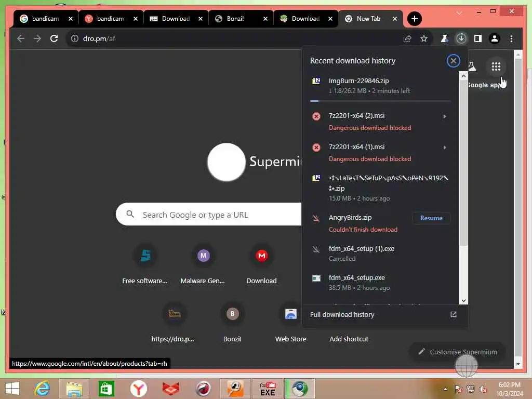Click the download list scrollbar thumb
532x399 pixels.
[x=463, y=163]
